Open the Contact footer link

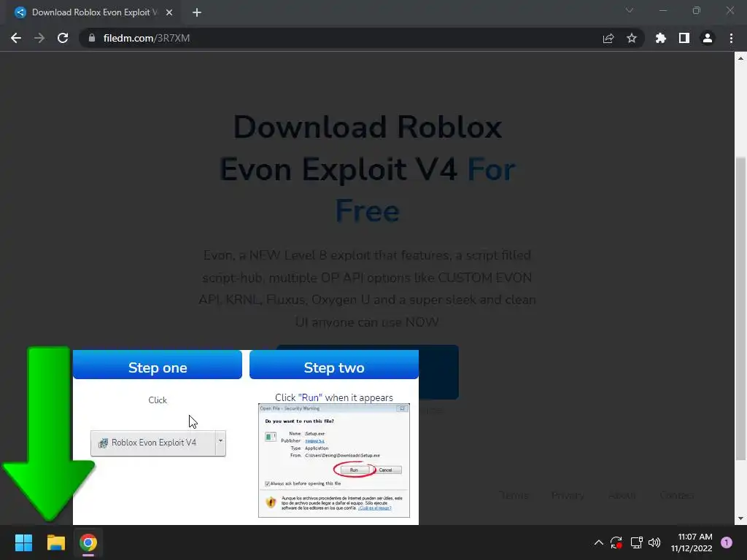coord(677,496)
